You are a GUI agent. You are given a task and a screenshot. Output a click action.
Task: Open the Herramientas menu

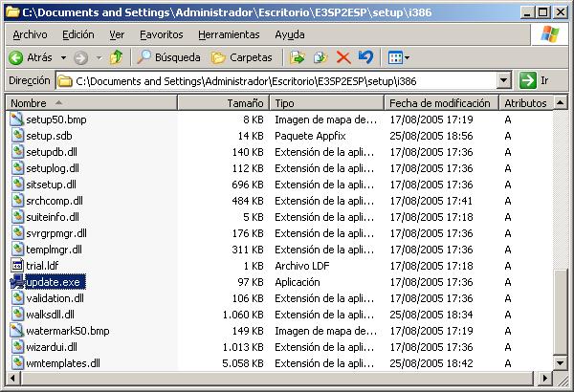pyautogui.click(x=229, y=34)
